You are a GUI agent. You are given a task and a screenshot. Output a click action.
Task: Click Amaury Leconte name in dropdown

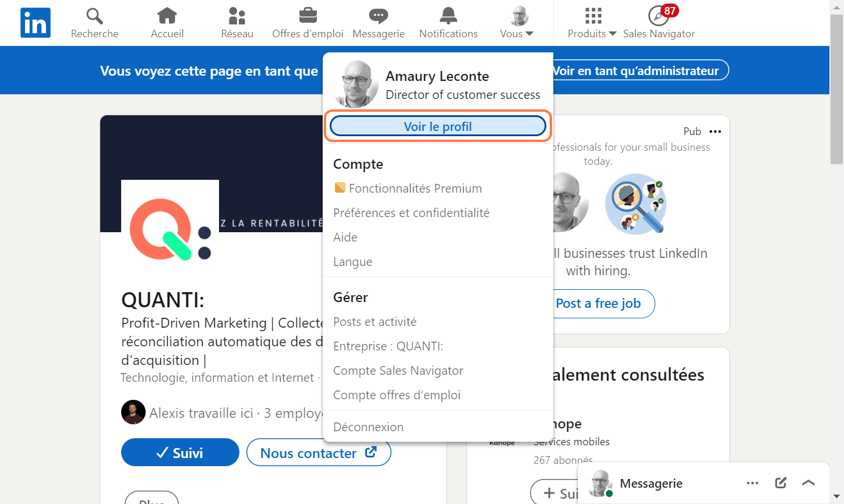(x=437, y=76)
